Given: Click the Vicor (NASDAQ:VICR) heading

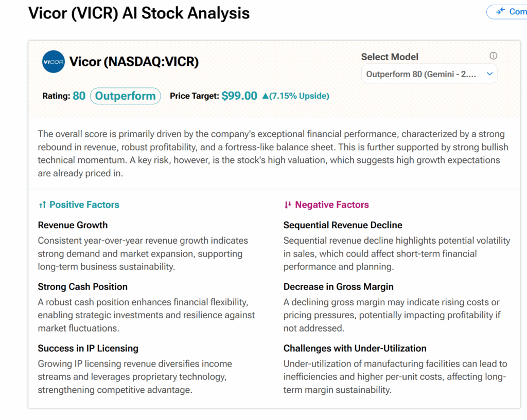Looking at the screenshot, I should point(134,62).
